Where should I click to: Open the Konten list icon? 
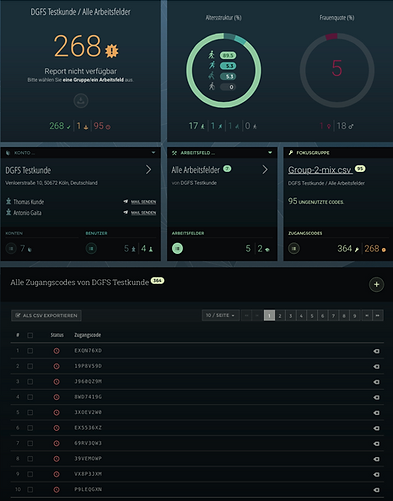pyautogui.click(x=11, y=248)
